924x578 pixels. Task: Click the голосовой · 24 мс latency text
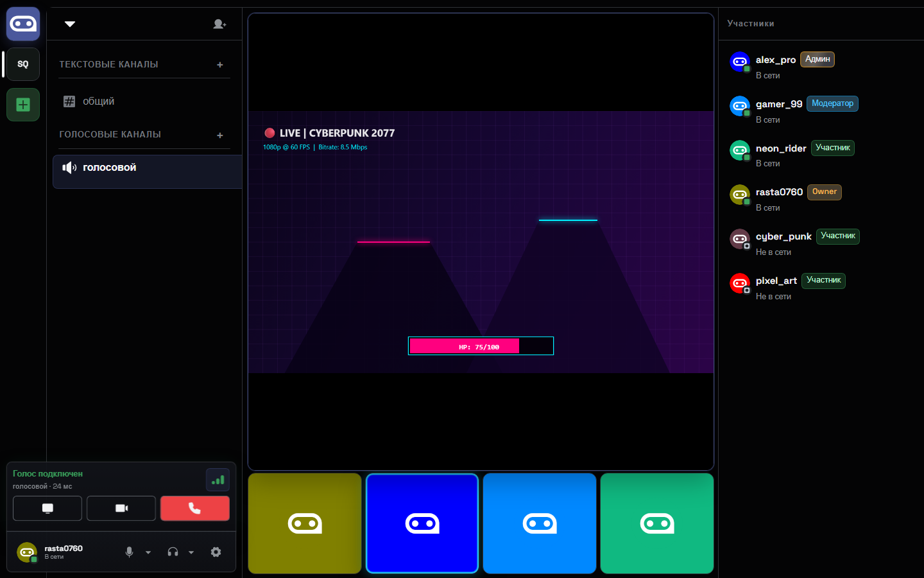point(42,486)
